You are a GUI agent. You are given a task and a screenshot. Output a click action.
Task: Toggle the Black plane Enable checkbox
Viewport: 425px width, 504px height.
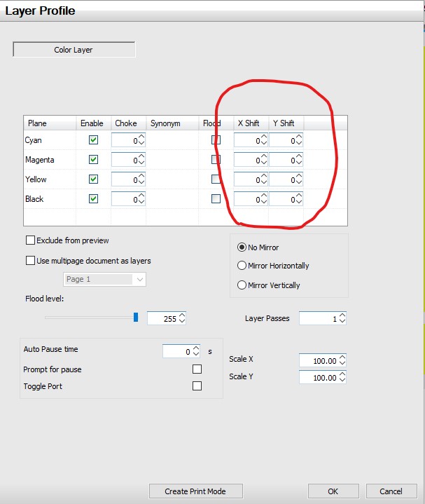(x=93, y=198)
